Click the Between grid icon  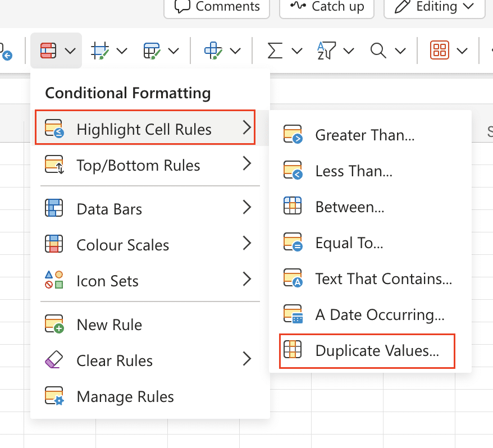[x=293, y=205]
